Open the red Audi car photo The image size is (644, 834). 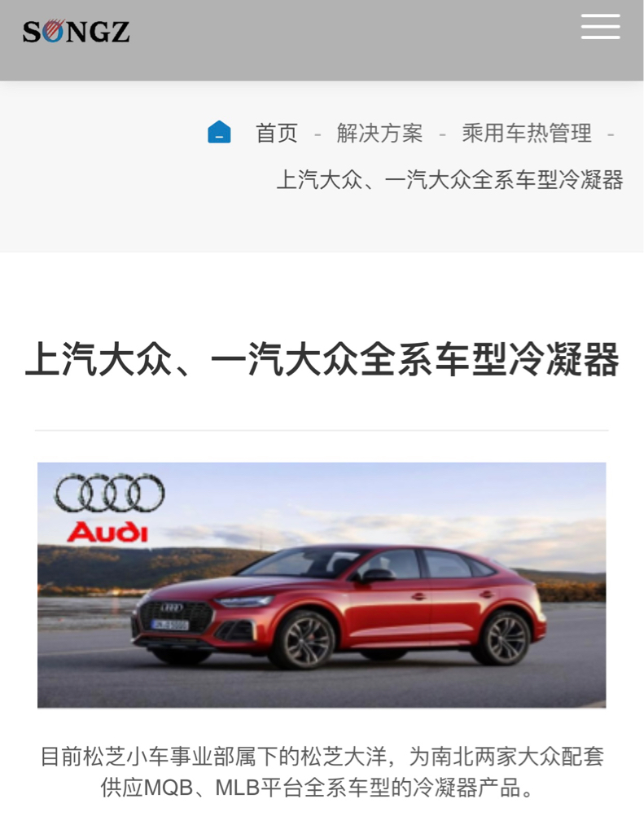(x=322, y=585)
